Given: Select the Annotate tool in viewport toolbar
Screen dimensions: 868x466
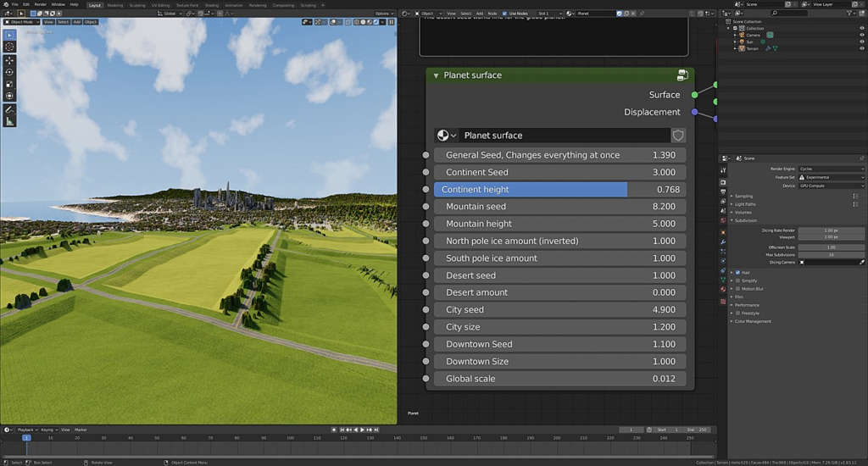Looking at the screenshot, I should (9, 109).
